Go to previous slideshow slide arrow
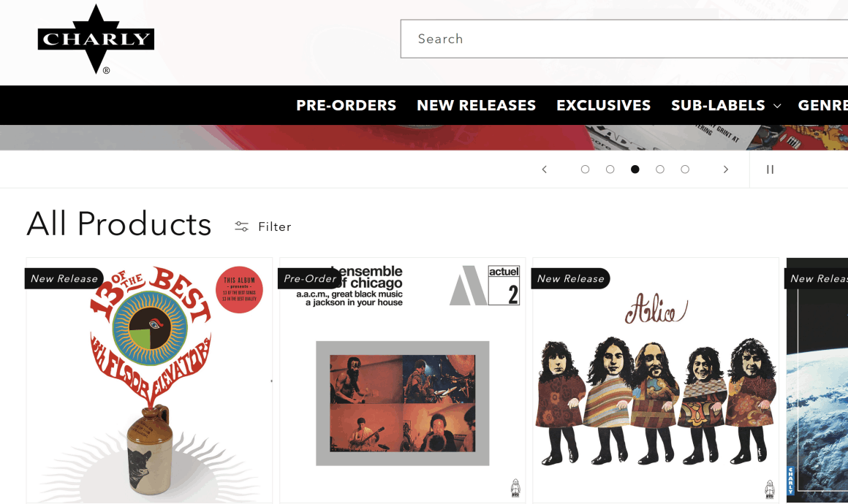This screenshot has height=504, width=848. [545, 169]
